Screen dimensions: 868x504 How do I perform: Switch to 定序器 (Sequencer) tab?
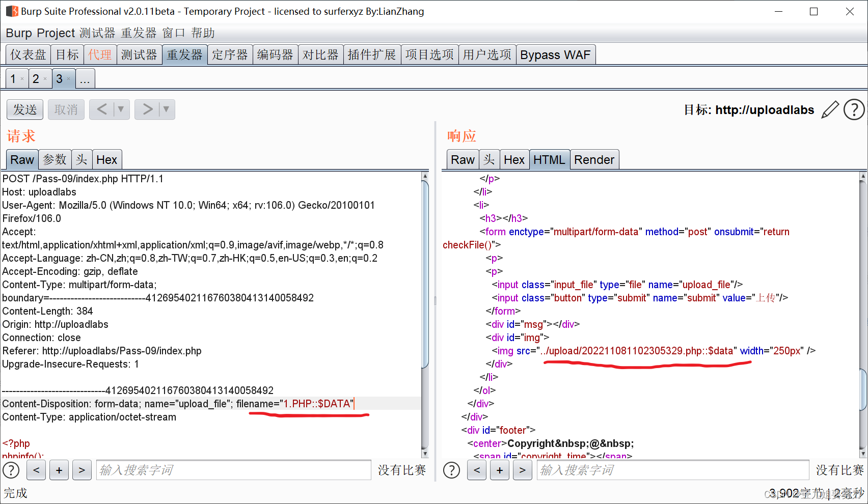[230, 54]
